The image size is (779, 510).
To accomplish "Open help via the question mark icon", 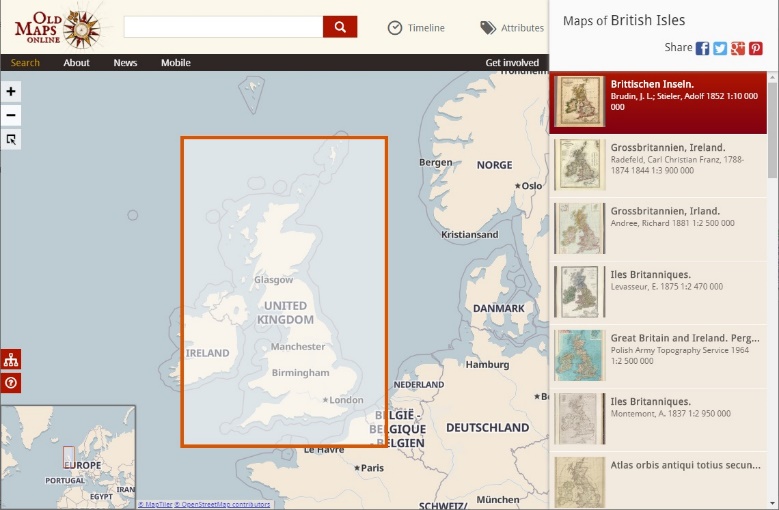I will 11,382.
